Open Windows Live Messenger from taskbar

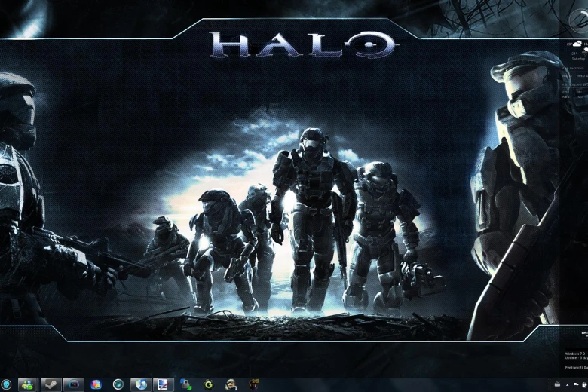coord(27,385)
